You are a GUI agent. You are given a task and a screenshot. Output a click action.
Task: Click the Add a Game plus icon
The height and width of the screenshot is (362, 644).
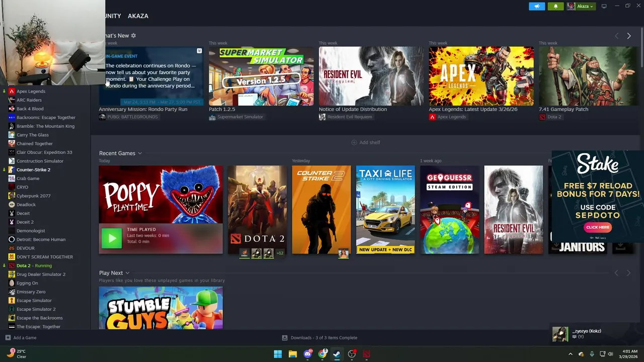pyautogui.click(x=8, y=338)
